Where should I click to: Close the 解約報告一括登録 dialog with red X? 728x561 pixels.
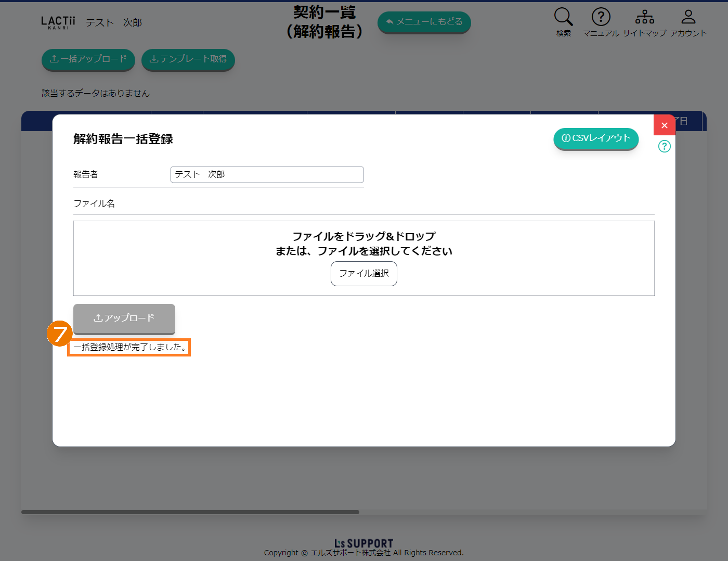[x=664, y=125]
